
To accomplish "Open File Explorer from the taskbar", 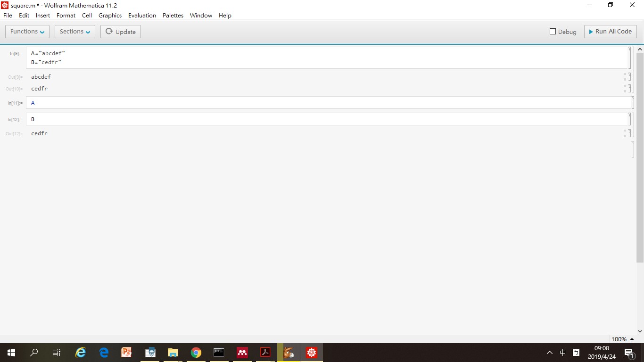I will (x=173, y=352).
